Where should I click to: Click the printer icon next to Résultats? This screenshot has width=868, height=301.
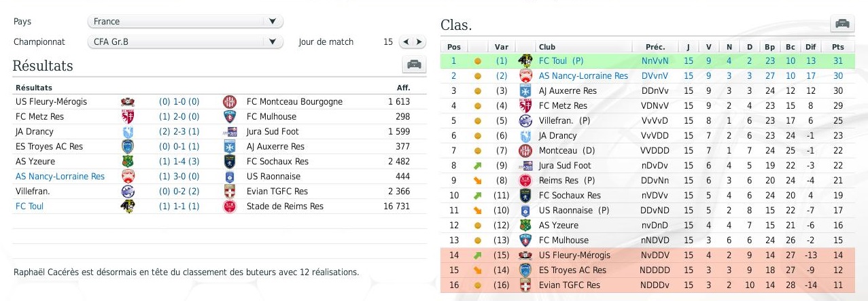(413, 65)
